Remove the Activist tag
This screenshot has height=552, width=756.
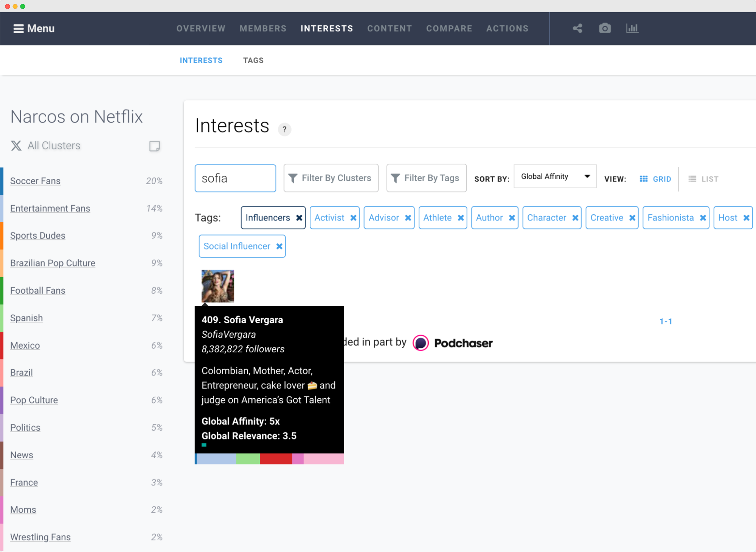pyautogui.click(x=353, y=218)
